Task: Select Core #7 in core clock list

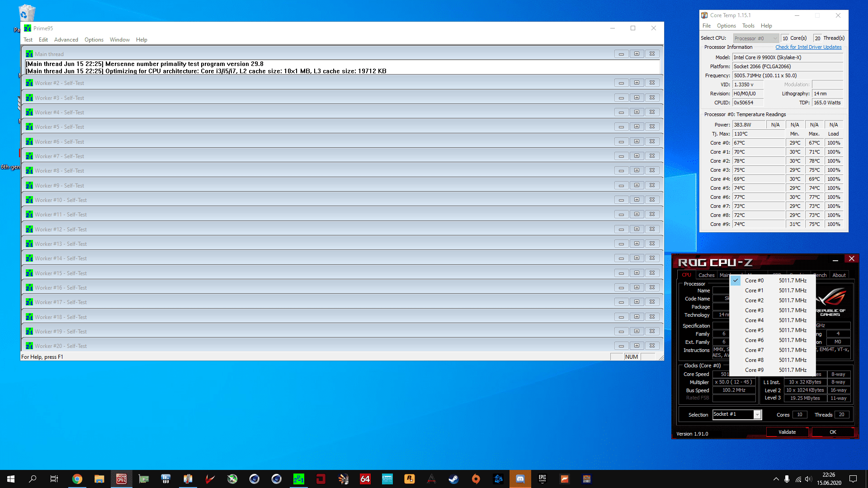Action: click(773, 350)
